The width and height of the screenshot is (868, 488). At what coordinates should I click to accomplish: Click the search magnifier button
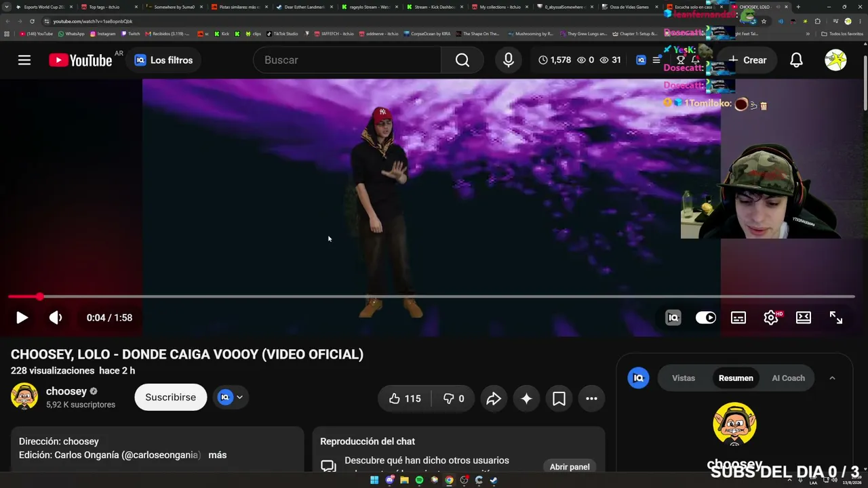(462, 60)
